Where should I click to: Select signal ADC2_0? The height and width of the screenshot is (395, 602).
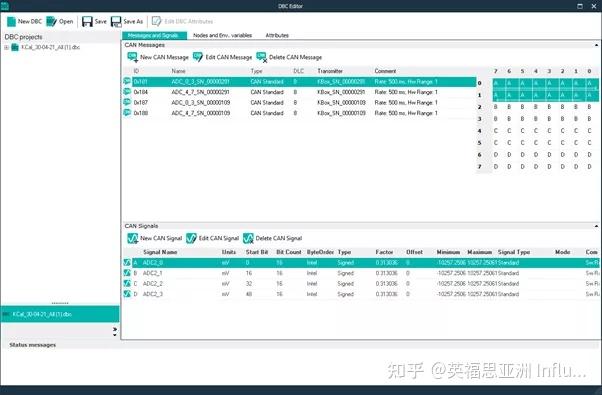pyautogui.click(x=152, y=263)
